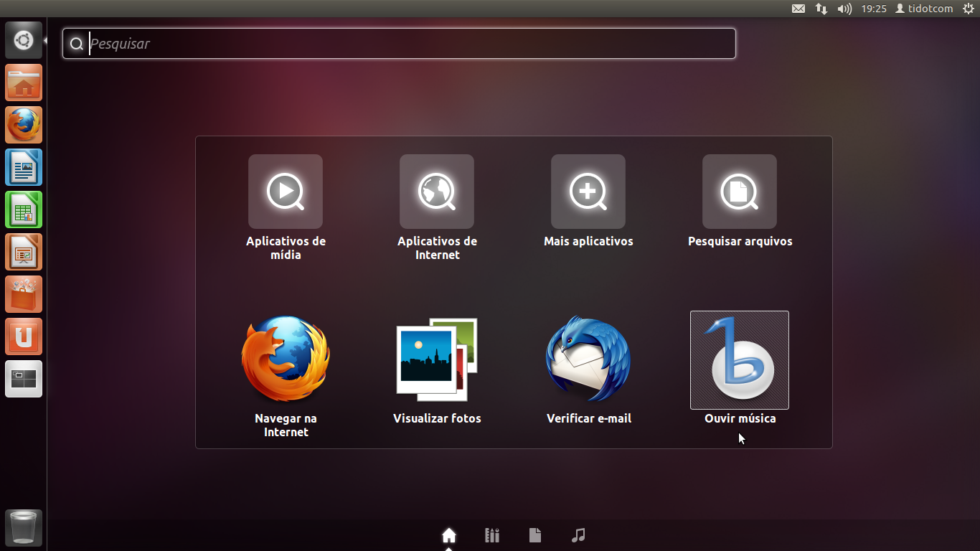Launch Ouvir música Banshee icon

coord(740,360)
